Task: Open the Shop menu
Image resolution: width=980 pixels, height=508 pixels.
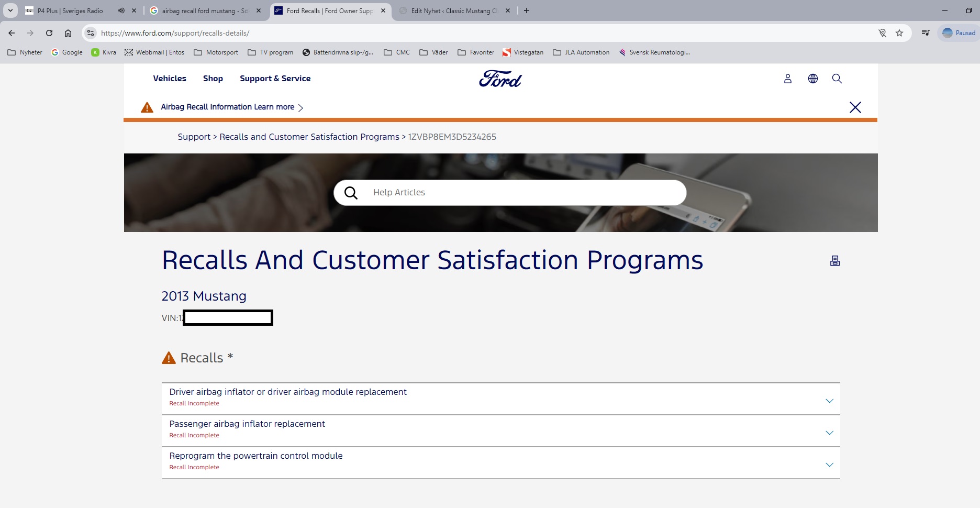Action: tap(213, 79)
